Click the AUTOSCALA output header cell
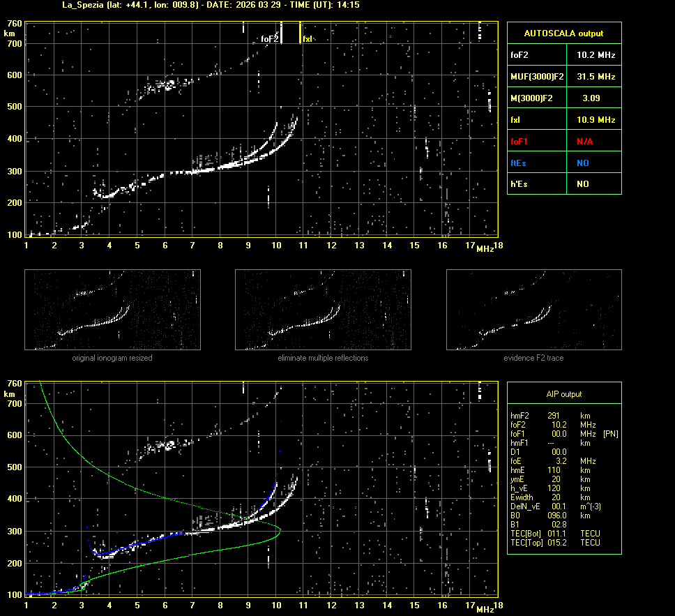675x616 pixels. [x=563, y=33]
